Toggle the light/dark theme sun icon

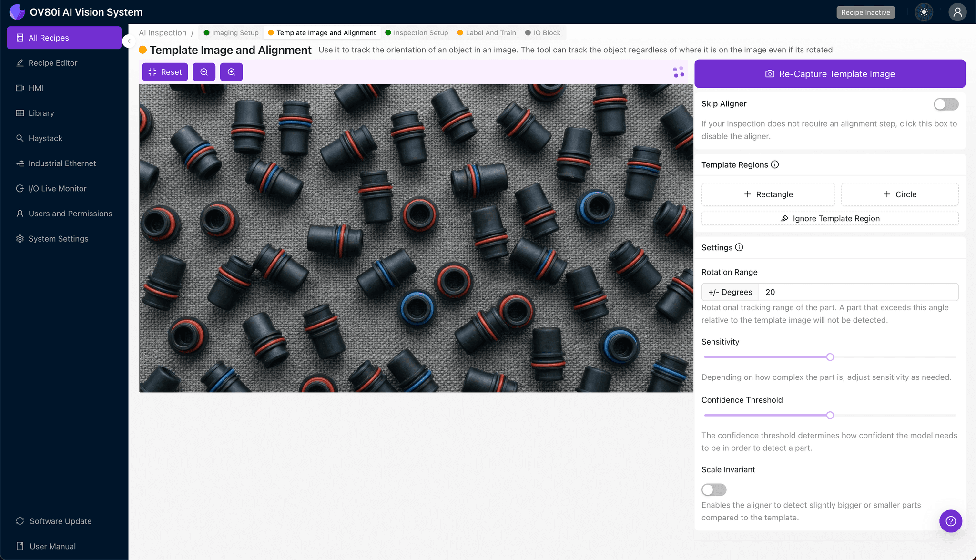point(924,12)
